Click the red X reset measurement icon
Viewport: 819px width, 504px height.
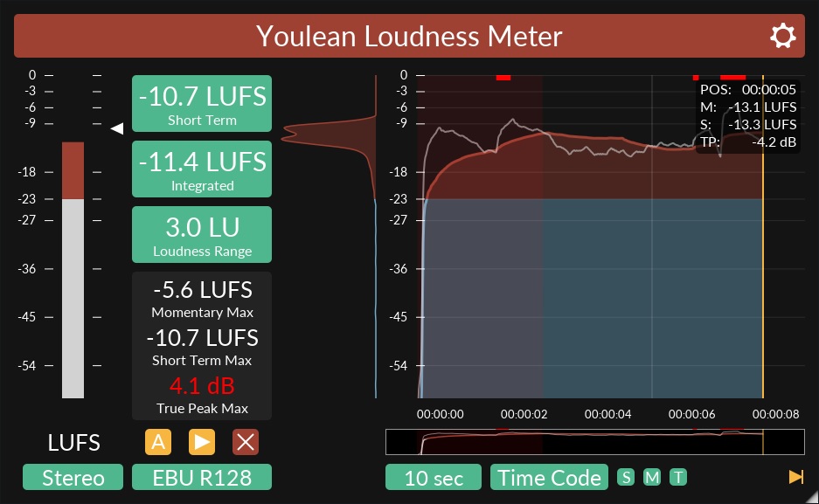point(246,442)
